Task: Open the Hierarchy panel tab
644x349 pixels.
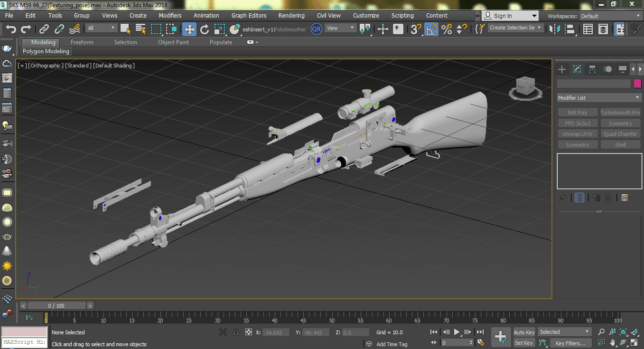Action: (x=592, y=69)
